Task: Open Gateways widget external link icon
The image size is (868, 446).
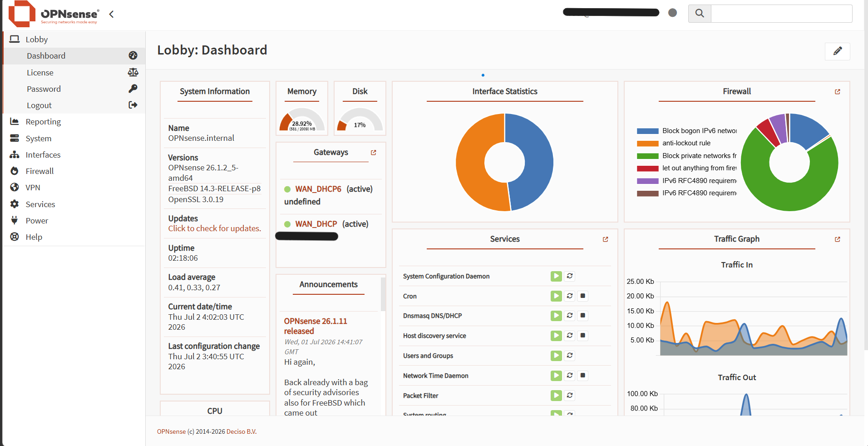Action: (x=373, y=153)
